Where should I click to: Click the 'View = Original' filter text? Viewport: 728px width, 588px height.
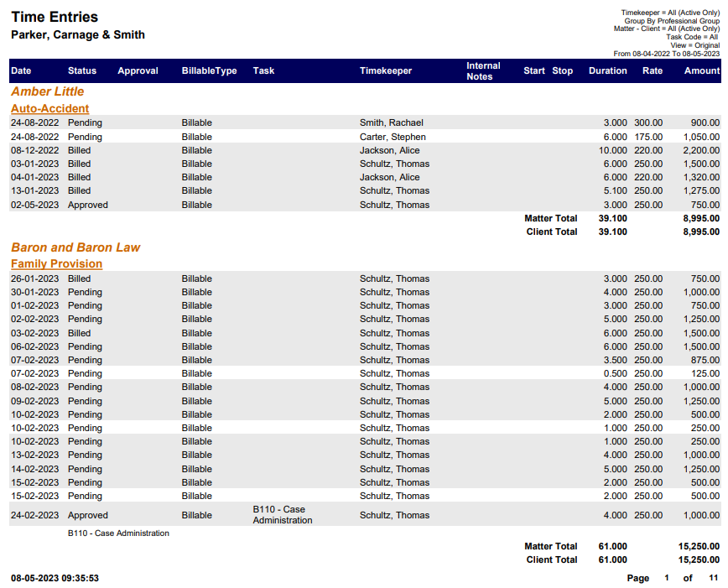[695, 45]
